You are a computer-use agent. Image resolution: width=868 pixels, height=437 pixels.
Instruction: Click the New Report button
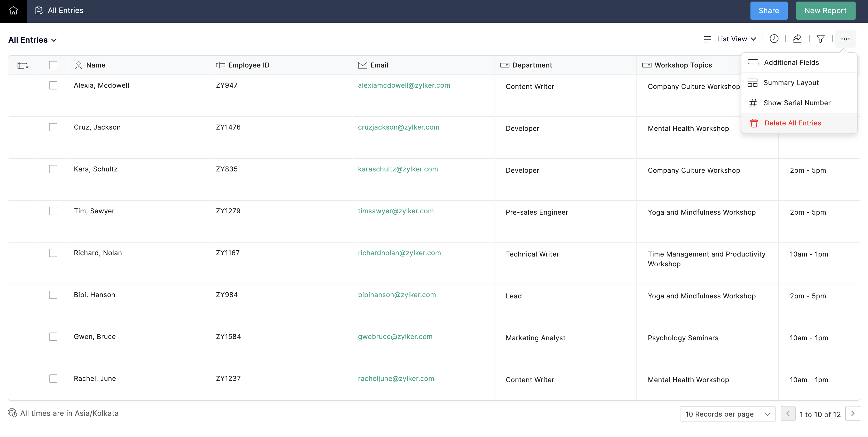pyautogui.click(x=825, y=10)
